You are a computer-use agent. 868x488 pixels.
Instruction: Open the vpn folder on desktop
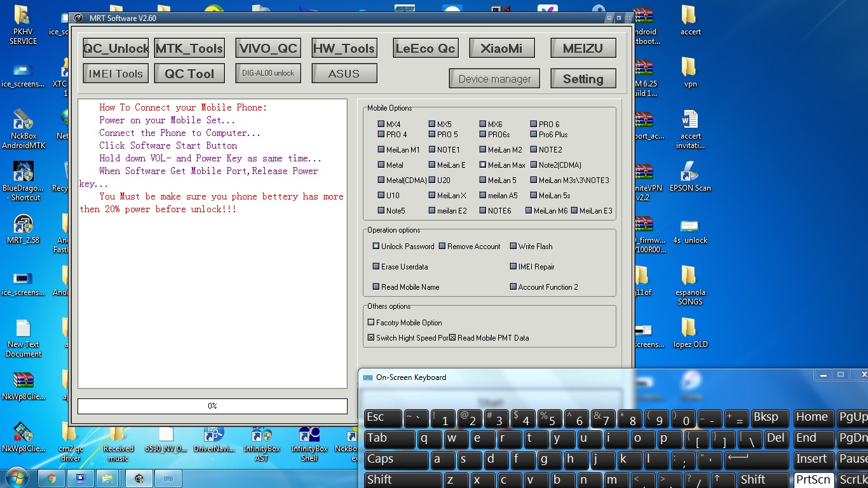point(690,72)
